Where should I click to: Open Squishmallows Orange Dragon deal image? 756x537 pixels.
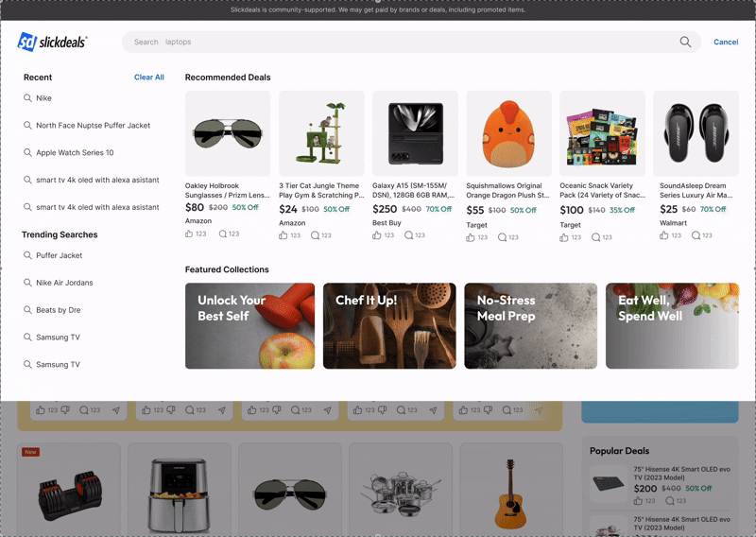click(x=508, y=133)
